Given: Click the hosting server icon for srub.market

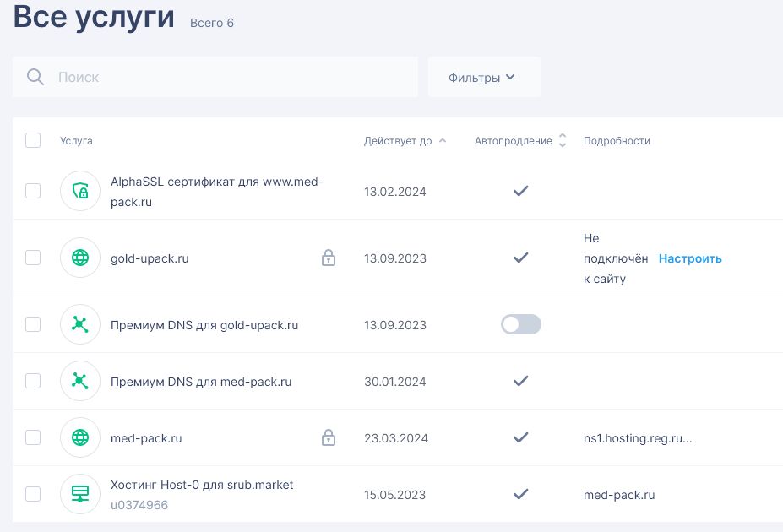Looking at the screenshot, I should click(x=80, y=495).
